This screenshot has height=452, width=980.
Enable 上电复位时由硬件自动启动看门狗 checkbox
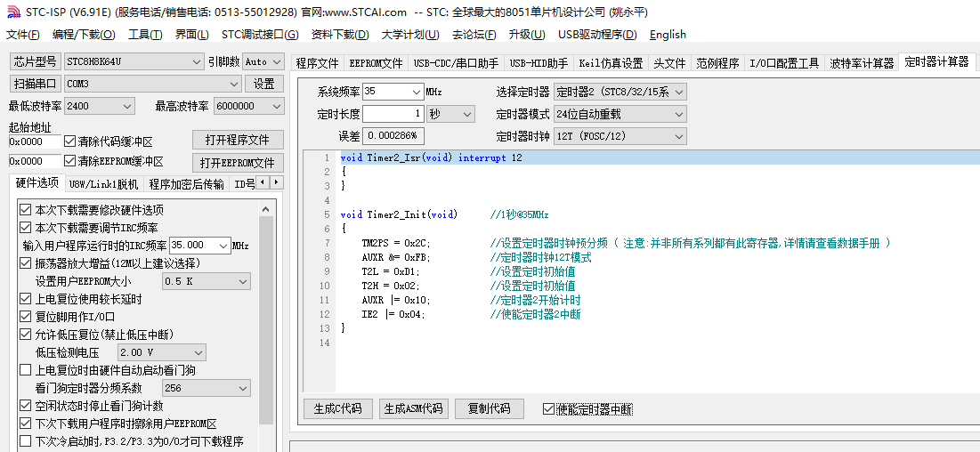[25, 370]
